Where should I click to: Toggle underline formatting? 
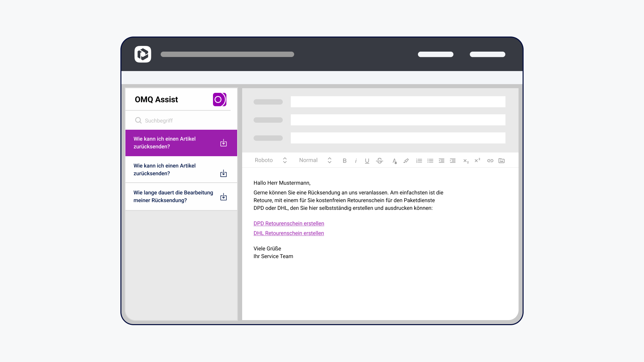click(x=367, y=161)
